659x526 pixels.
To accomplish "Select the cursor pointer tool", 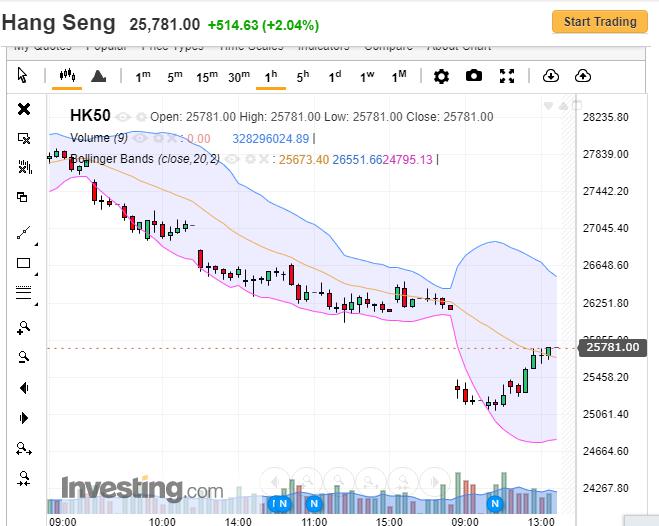I will click(x=24, y=76).
